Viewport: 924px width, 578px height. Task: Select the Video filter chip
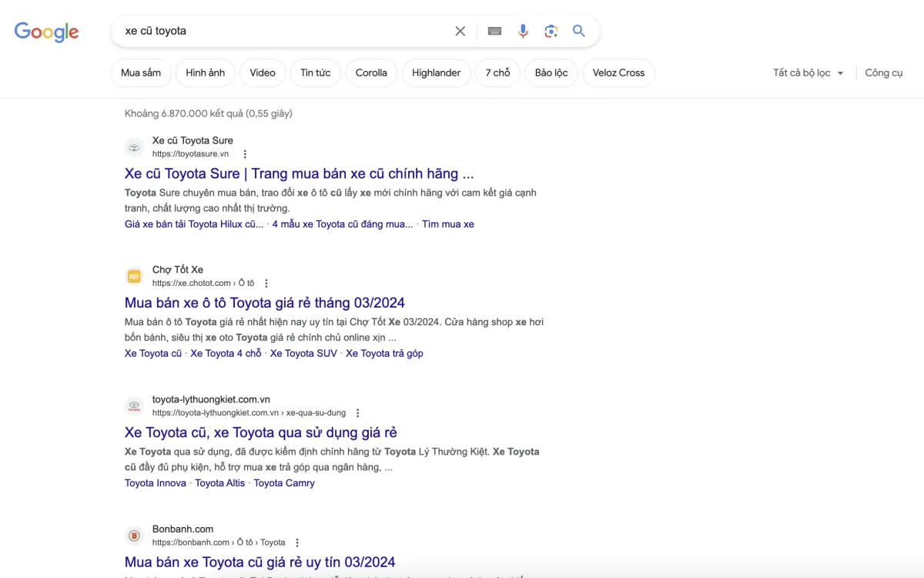pos(263,72)
